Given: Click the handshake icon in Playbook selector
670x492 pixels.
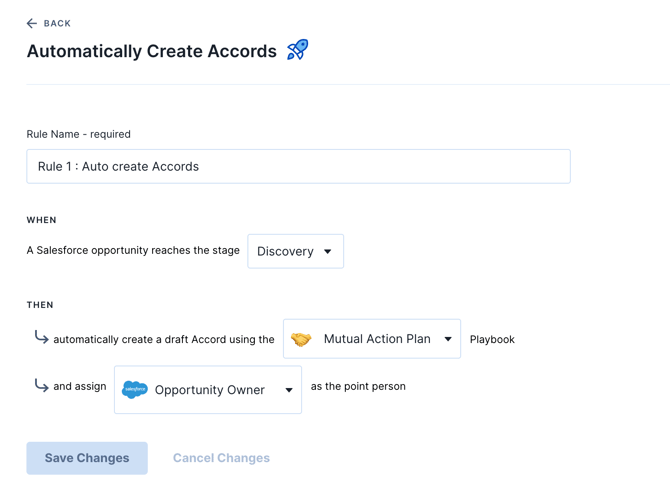Looking at the screenshot, I should point(301,340).
